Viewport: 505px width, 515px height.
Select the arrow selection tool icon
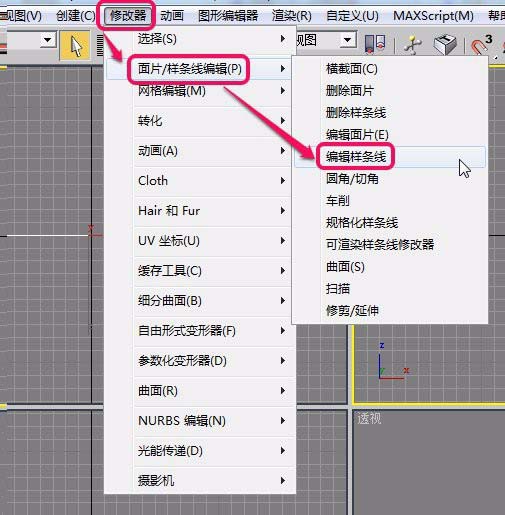(75, 46)
